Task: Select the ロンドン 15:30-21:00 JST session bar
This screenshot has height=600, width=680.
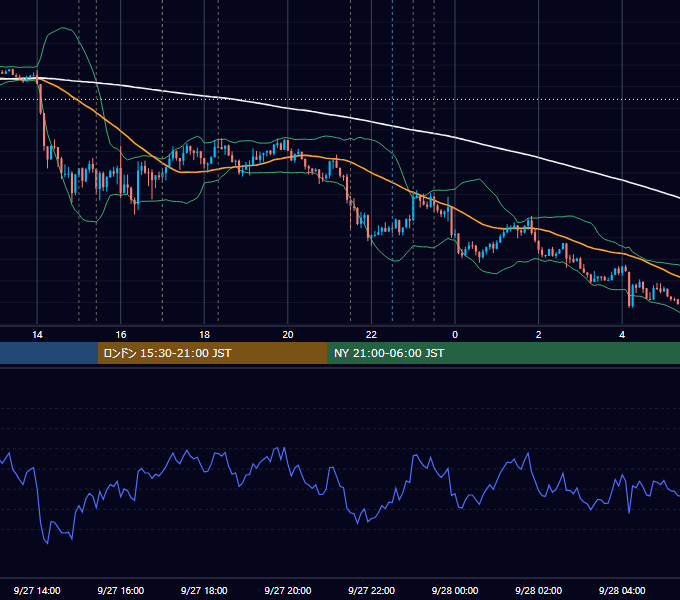Action: [212, 353]
